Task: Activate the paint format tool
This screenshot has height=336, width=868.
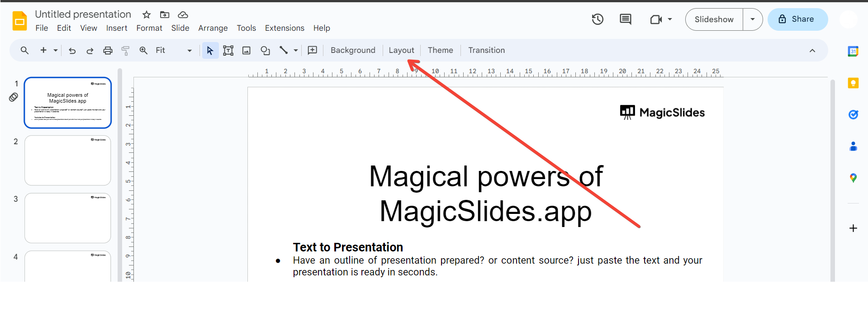Action: (125, 51)
